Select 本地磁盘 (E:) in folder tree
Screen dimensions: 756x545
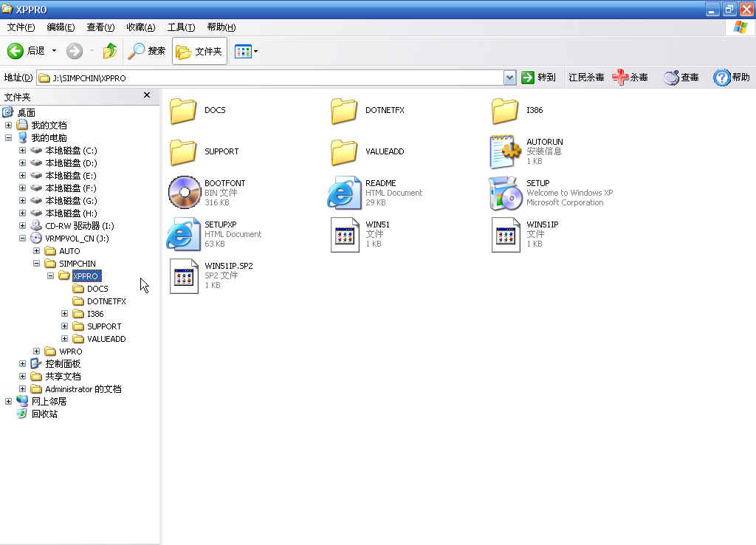coord(70,176)
